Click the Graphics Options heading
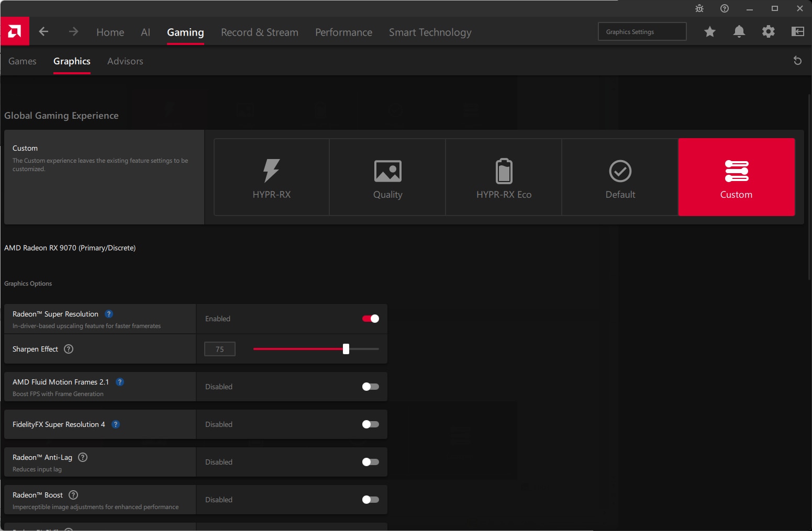This screenshot has width=812, height=531. click(28, 284)
